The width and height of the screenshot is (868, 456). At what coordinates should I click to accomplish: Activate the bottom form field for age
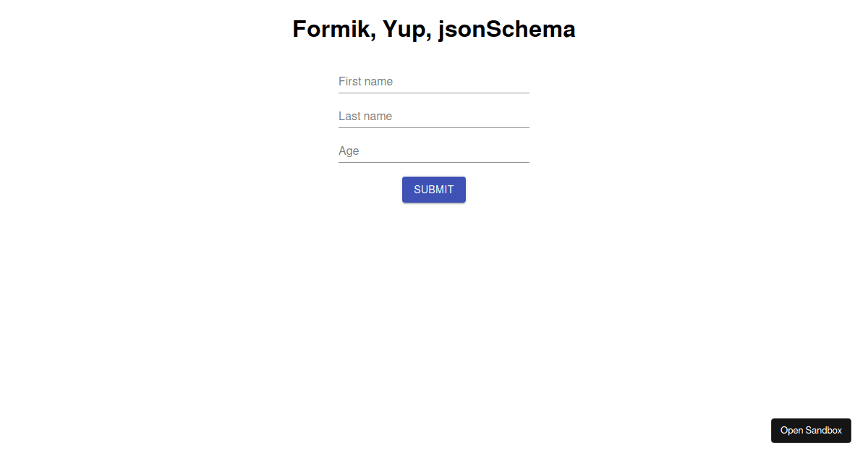point(434,151)
